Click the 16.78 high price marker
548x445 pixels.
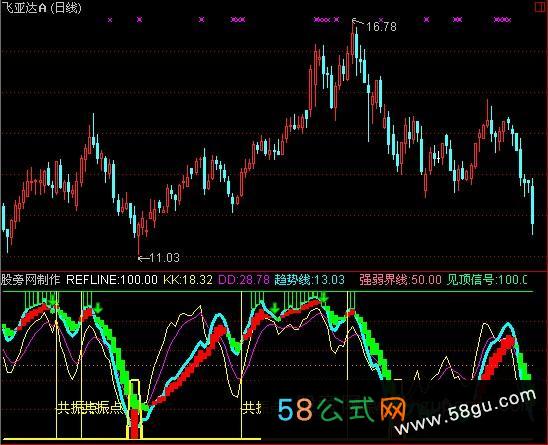tap(381, 26)
